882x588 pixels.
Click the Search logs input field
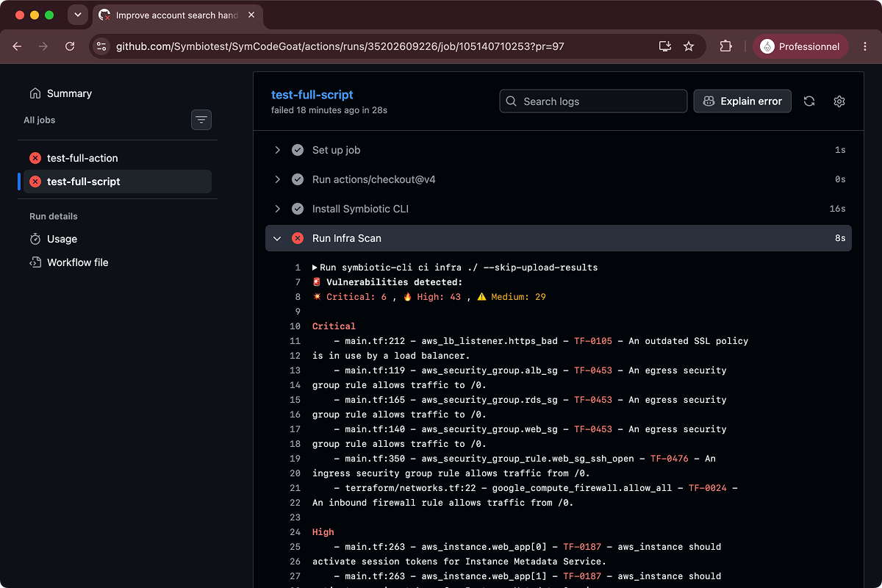[x=593, y=101]
